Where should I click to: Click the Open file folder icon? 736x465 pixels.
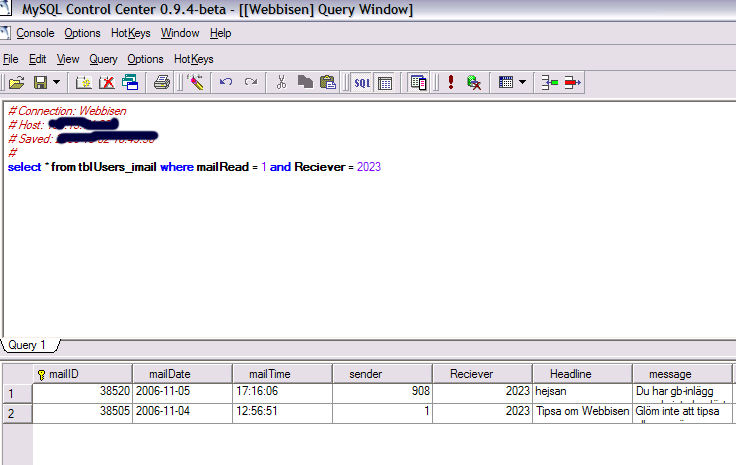16,83
